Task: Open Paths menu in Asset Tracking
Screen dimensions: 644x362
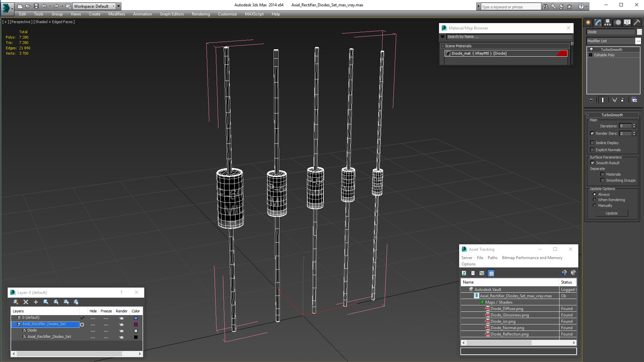Action: click(492, 257)
